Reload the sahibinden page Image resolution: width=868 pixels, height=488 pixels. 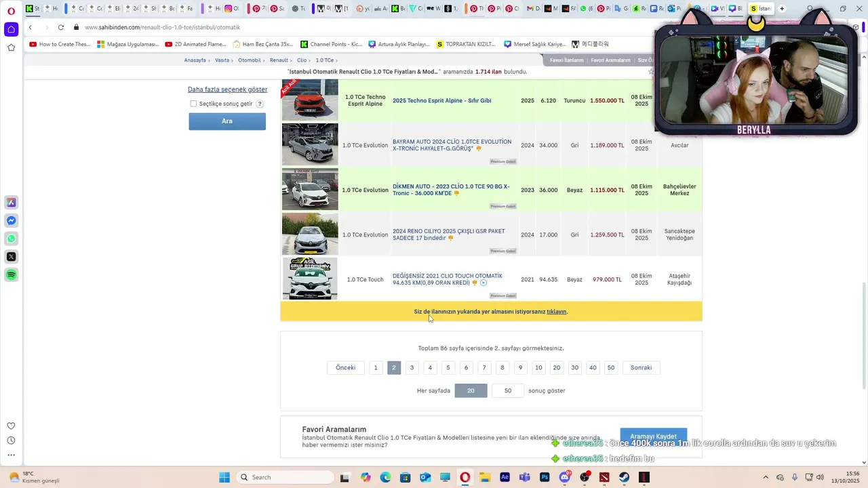61,27
